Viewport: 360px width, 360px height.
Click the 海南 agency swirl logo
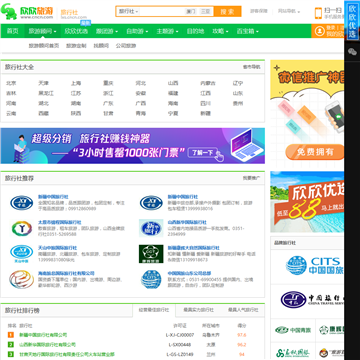pos(22,279)
